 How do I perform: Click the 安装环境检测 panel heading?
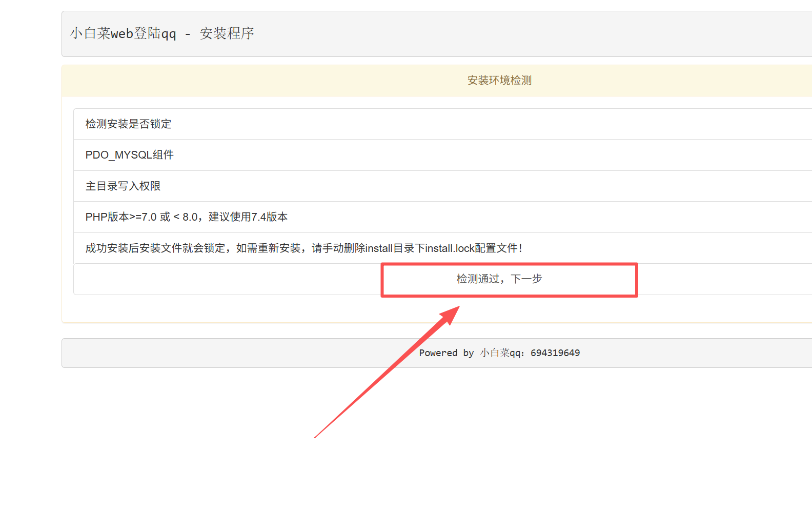coord(499,81)
